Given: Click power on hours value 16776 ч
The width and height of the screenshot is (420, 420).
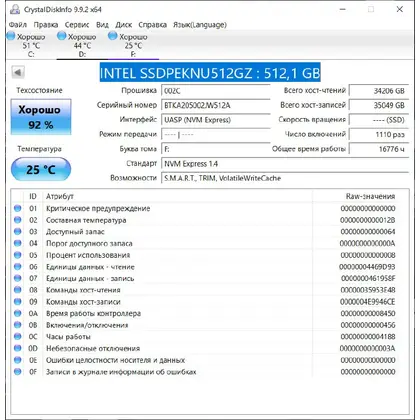Looking at the screenshot, I should [379, 149].
